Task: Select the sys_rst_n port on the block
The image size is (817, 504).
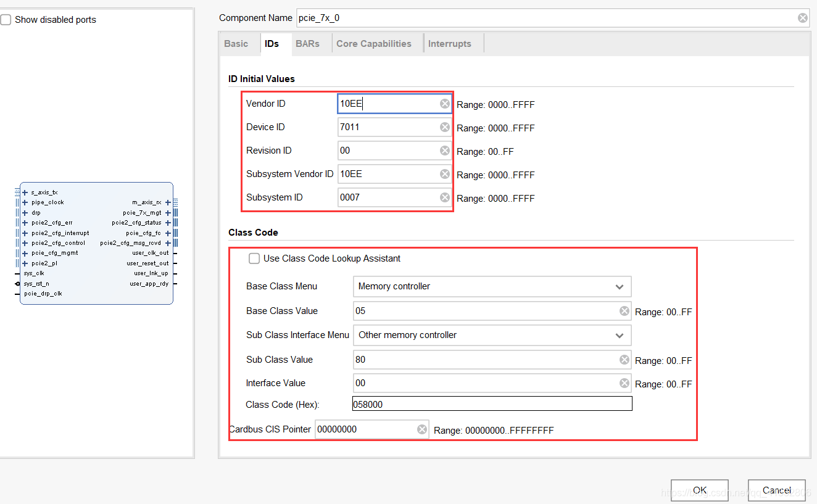Action: (36, 284)
